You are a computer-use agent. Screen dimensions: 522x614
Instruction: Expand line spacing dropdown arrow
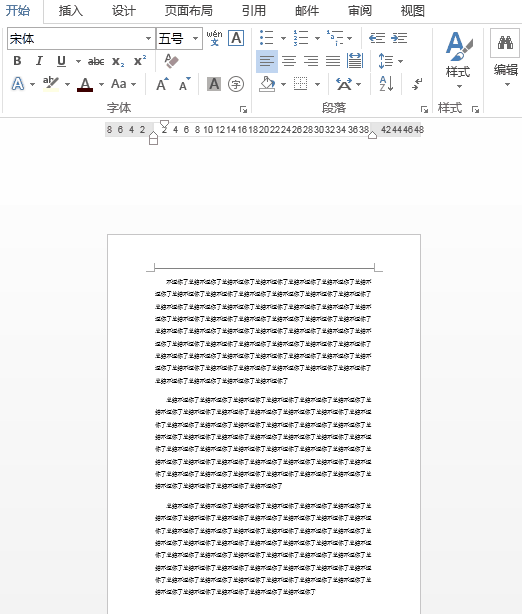coord(400,61)
